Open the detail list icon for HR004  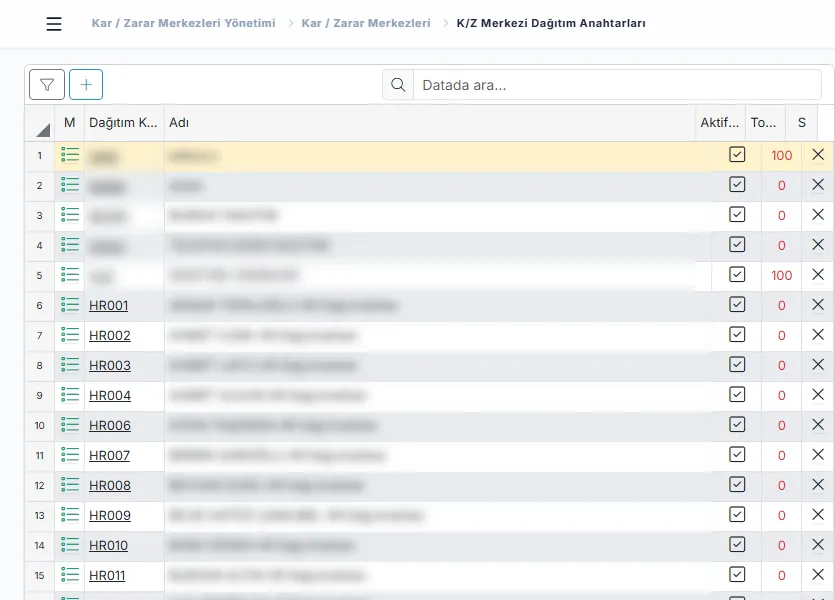[x=70, y=395]
